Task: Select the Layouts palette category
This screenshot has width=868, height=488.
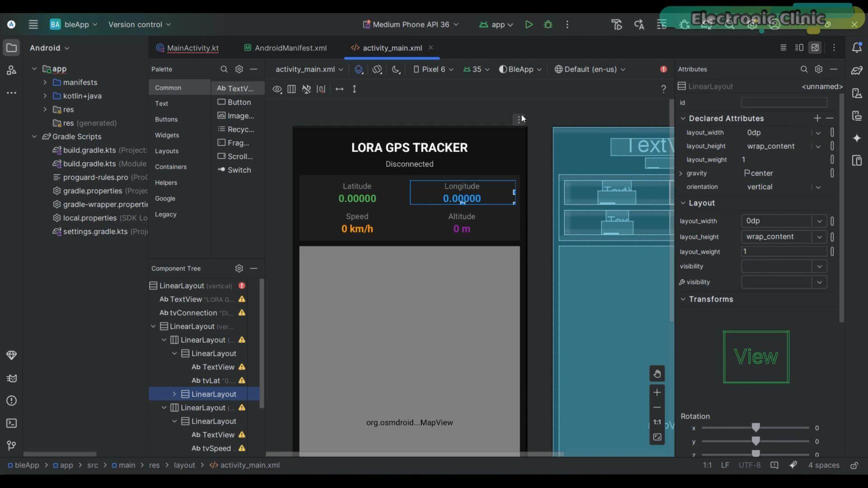Action: coord(167,151)
